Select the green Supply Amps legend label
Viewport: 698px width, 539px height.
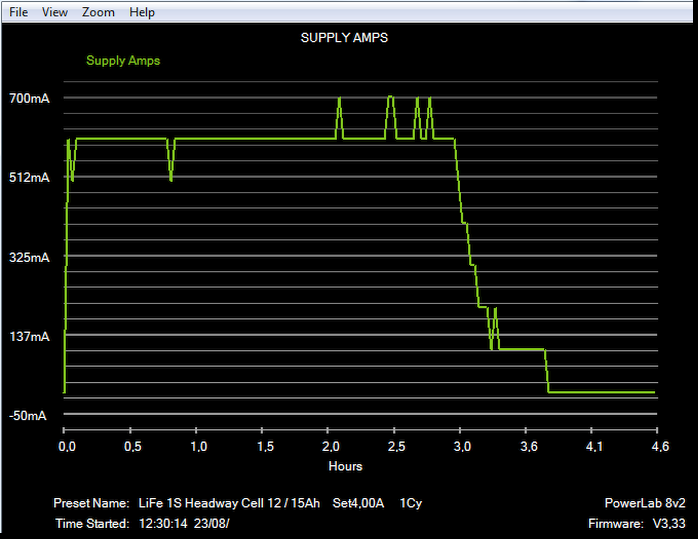point(123,61)
